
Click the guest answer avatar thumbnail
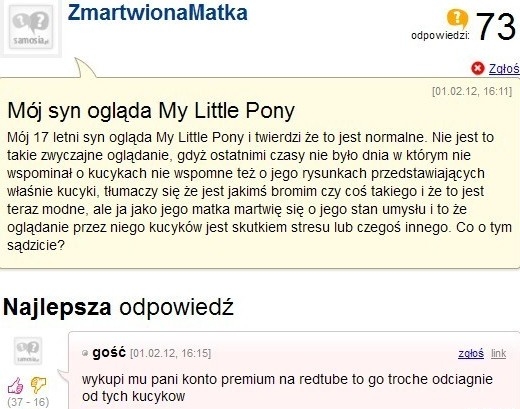(28, 351)
